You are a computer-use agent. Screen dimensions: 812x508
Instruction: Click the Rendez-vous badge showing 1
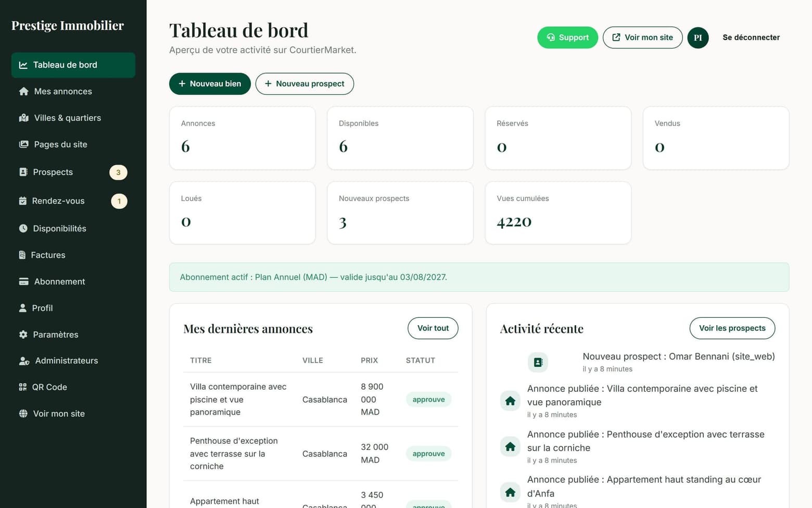(119, 201)
